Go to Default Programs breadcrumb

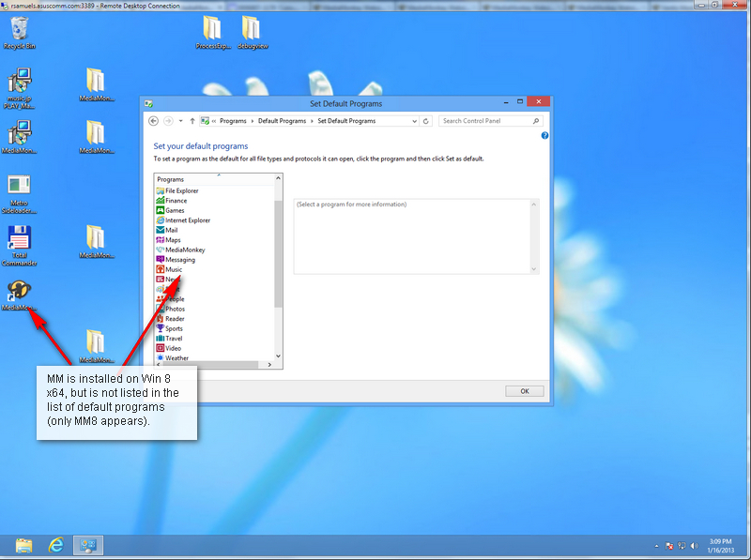(x=282, y=121)
